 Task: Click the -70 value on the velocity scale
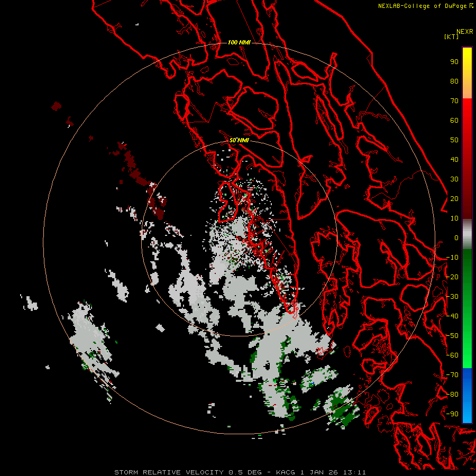click(x=452, y=375)
